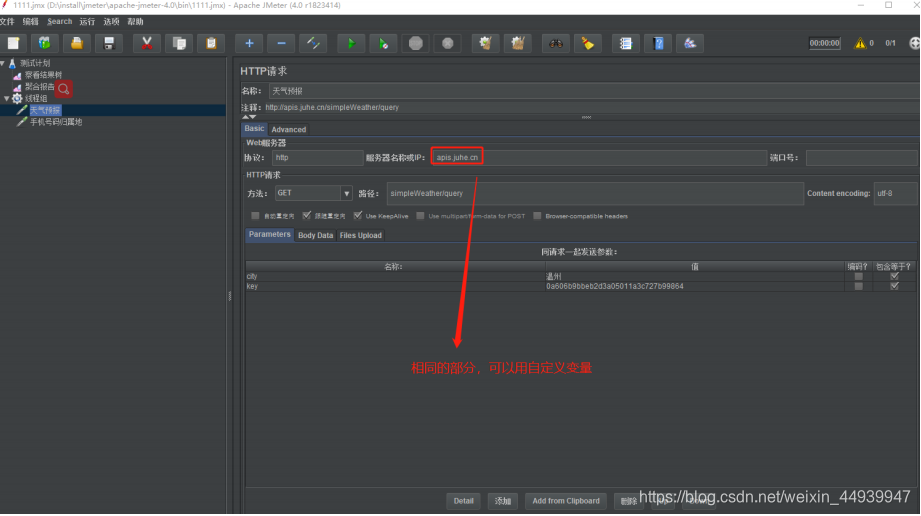Open the Search menu

click(x=59, y=22)
